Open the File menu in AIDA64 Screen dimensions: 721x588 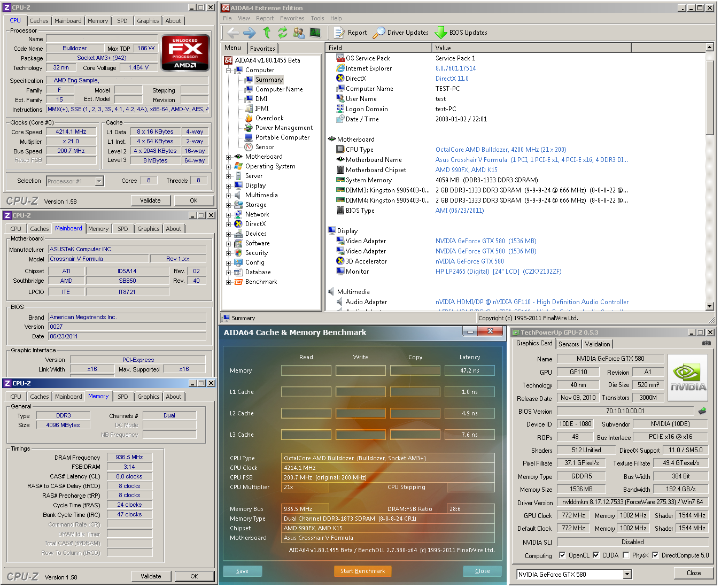[227, 18]
